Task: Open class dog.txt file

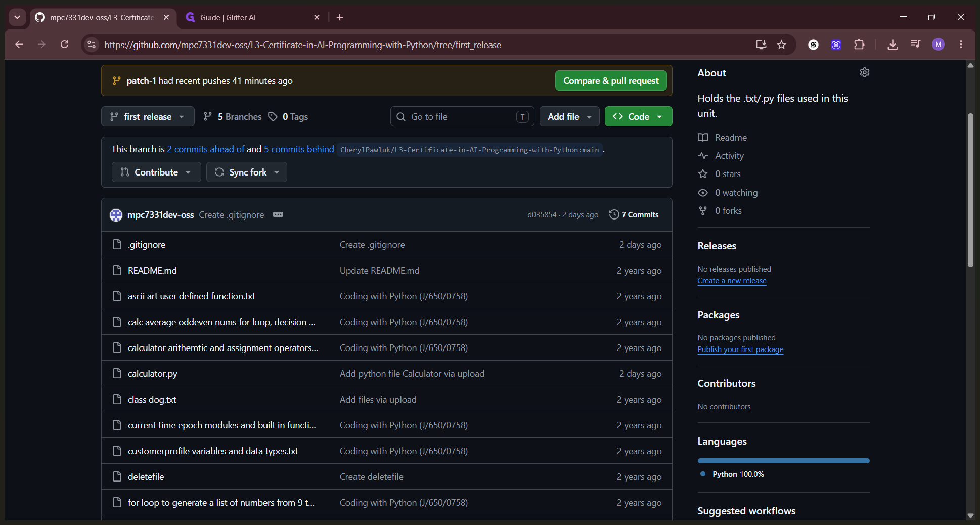Action: (x=152, y=399)
